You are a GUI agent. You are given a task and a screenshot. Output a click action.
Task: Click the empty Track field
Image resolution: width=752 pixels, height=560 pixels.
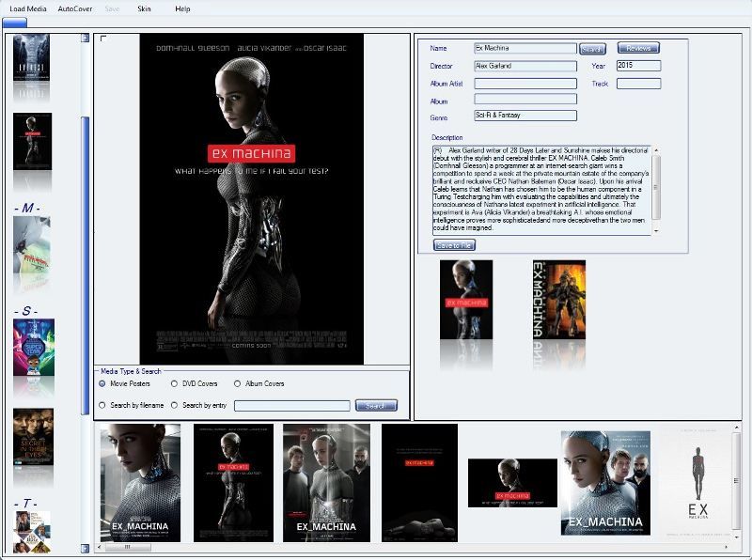(638, 84)
